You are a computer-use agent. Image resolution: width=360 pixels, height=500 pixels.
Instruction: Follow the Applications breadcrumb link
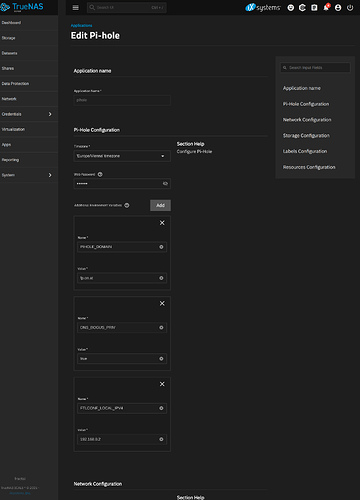click(x=81, y=25)
